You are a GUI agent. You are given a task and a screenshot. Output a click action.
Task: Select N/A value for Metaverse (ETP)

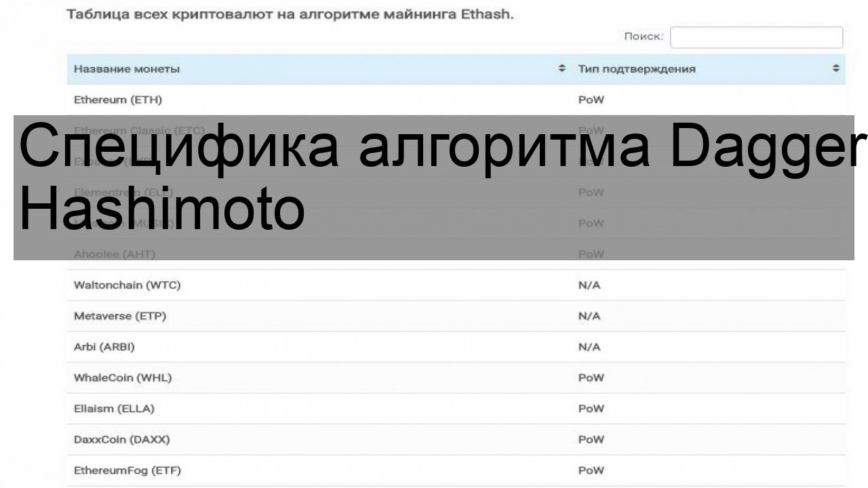[589, 316]
